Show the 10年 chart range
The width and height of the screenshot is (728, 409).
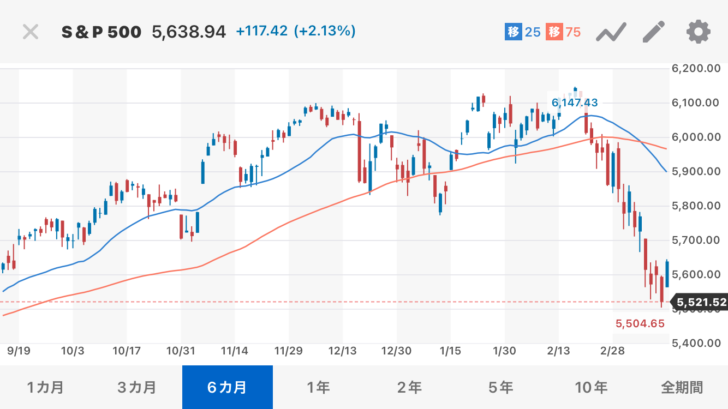[x=591, y=387]
